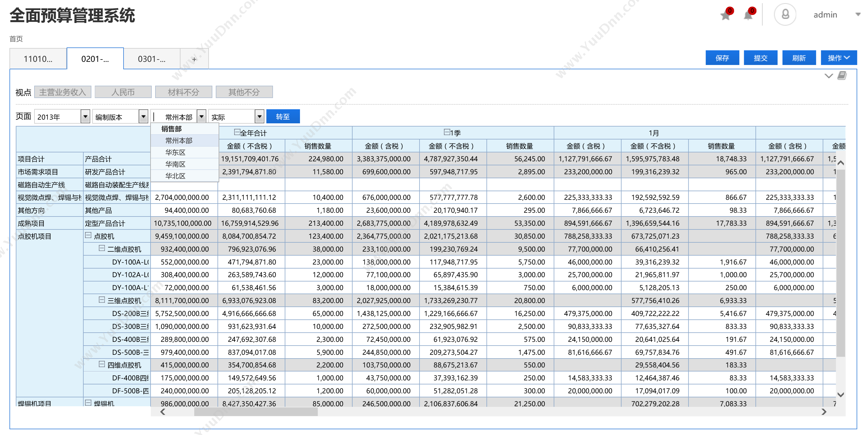Select 销售部 in the dropdown list
This screenshot has width=868, height=435.
pos(185,129)
